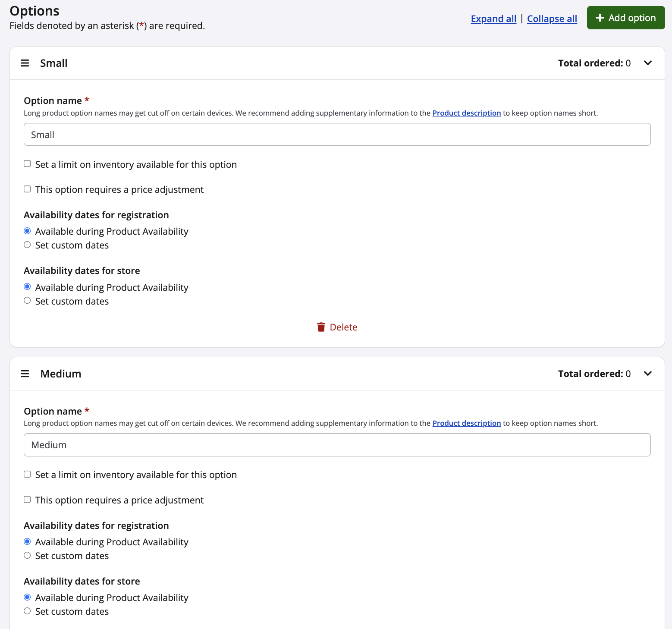
Task: Choose Set custom dates for Medium store
Action: (27, 611)
